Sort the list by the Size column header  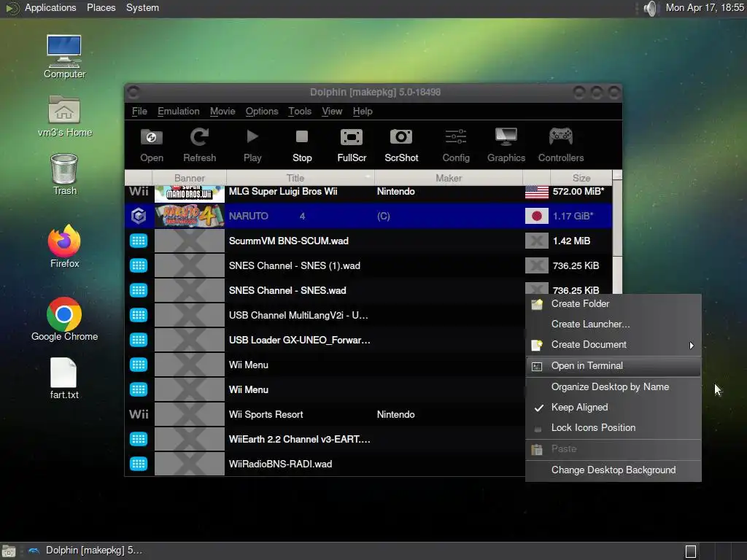tap(581, 178)
